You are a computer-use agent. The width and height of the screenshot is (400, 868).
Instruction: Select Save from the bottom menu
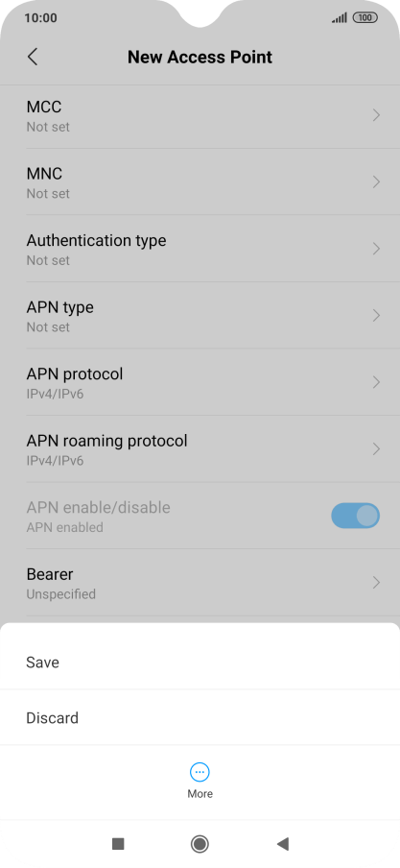[x=200, y=663]
